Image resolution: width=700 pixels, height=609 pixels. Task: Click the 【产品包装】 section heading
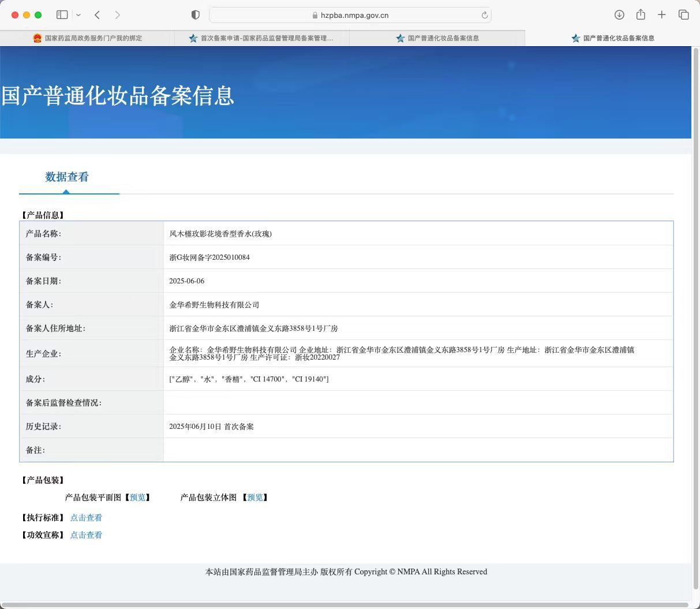tap(43, 480)
